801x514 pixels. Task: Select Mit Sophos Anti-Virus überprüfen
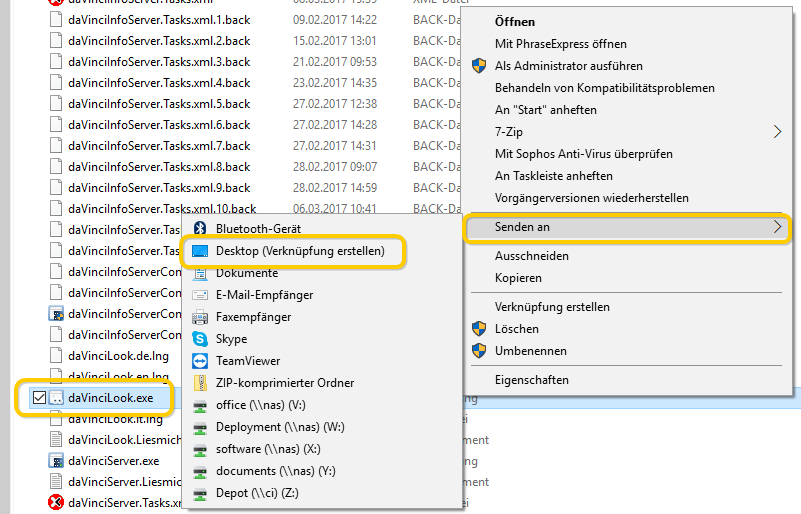(x=583, y=154)
